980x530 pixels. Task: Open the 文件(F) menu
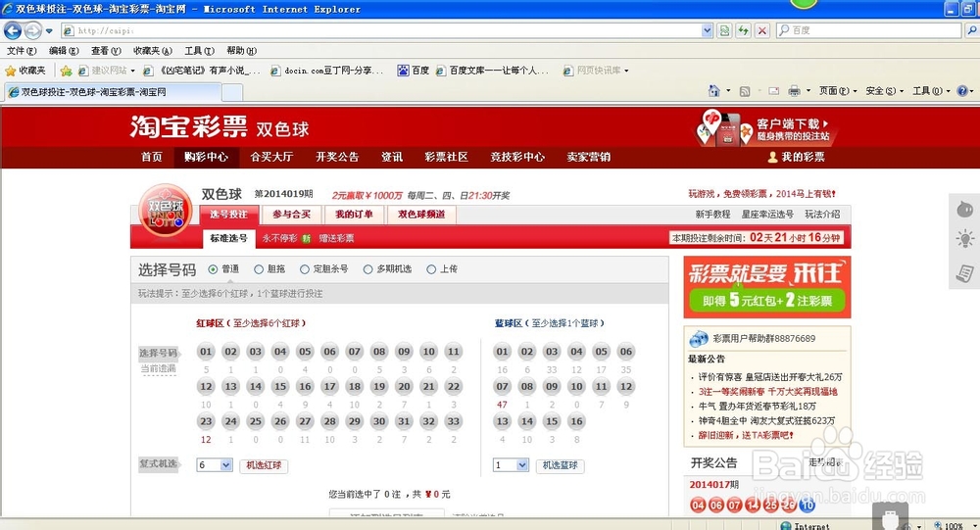22,51
